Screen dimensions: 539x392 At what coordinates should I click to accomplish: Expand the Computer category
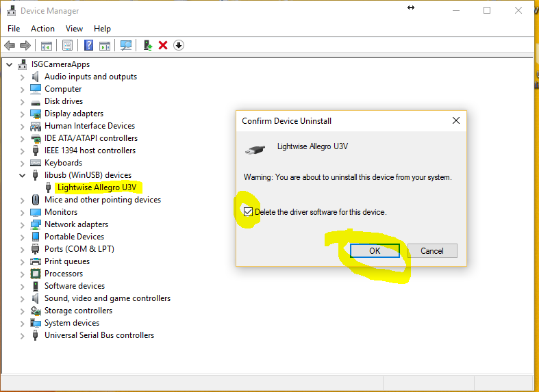pyautogui.click(x=23, y=89)
